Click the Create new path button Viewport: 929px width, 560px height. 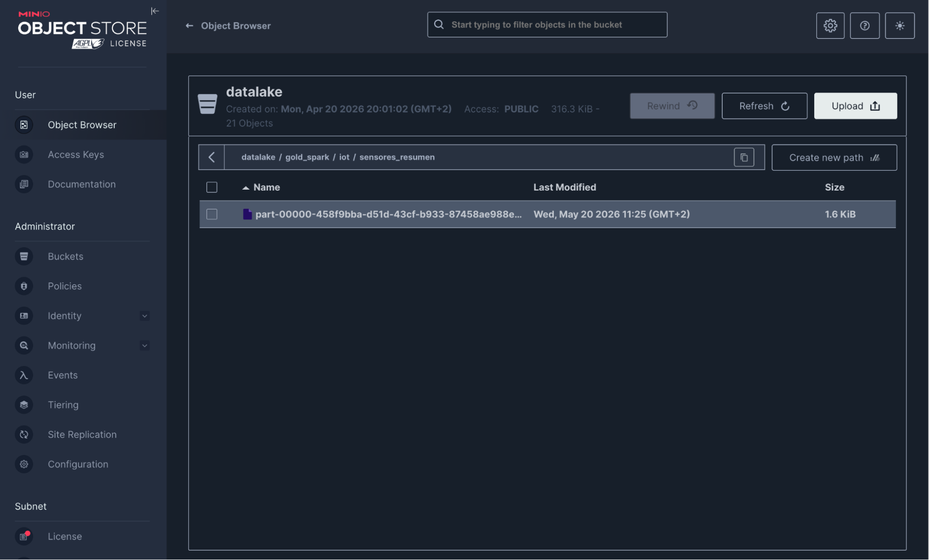tap(834, 158)
